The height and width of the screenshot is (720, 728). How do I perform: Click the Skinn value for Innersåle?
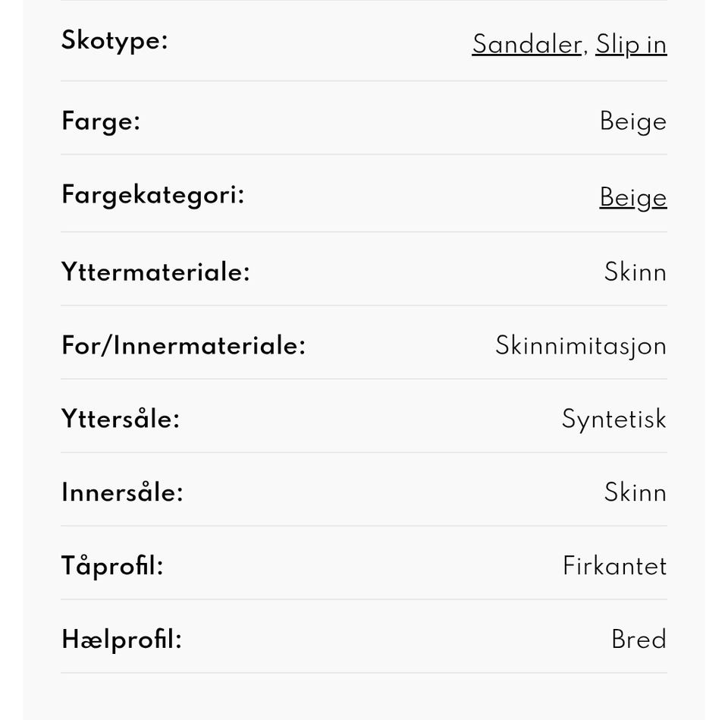[x=635, y=492]
